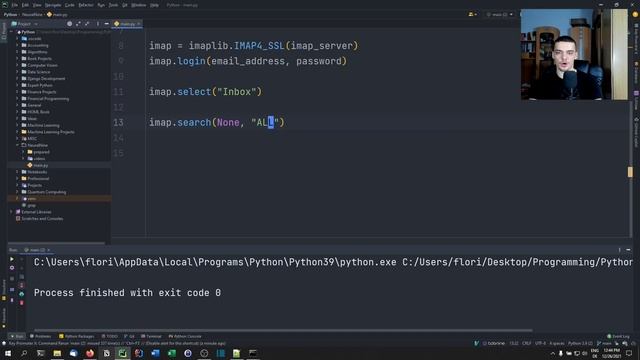Open the Python Console tab
640x360 pixels.
(x=185, y=336)
